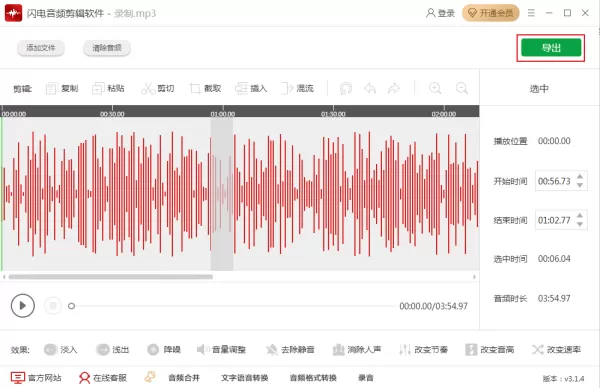Click the zoom out magnifier icon
The height and width of the screenshot is (388, 600).
point(462,88)
